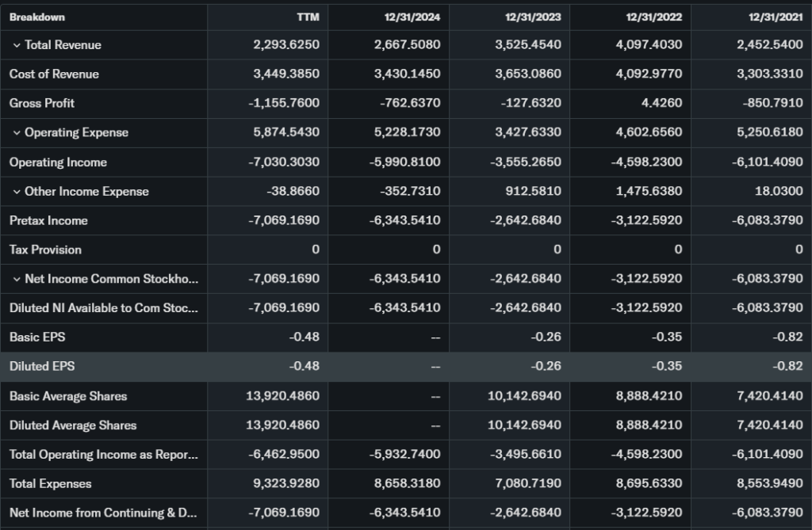Click the Operating Income row label
812x530 pixels.
click(x=58, y=162)
